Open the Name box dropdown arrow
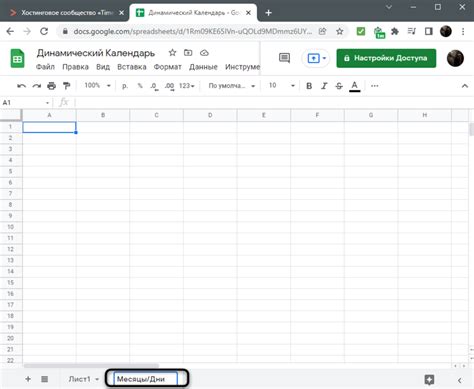Viewport: 474px width, 389px height. pos(47,103)
